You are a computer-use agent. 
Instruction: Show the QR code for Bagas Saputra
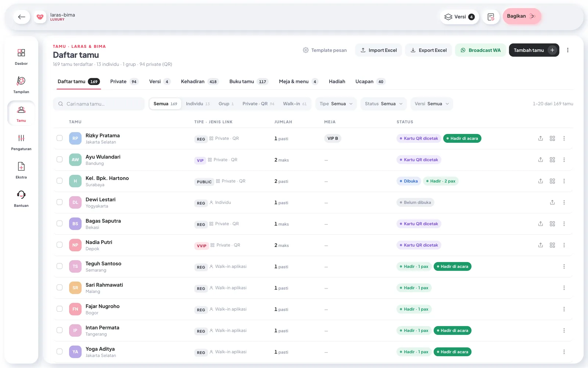pos(552,224)
